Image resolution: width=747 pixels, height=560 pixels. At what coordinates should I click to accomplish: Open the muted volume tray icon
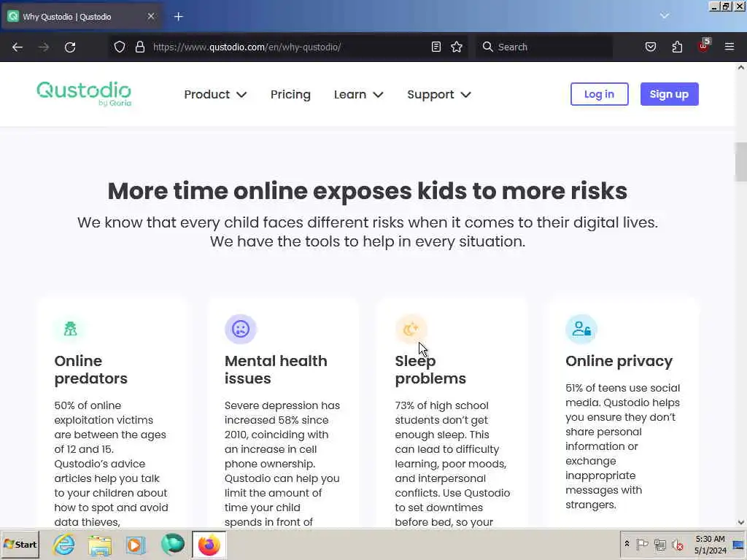678,544
